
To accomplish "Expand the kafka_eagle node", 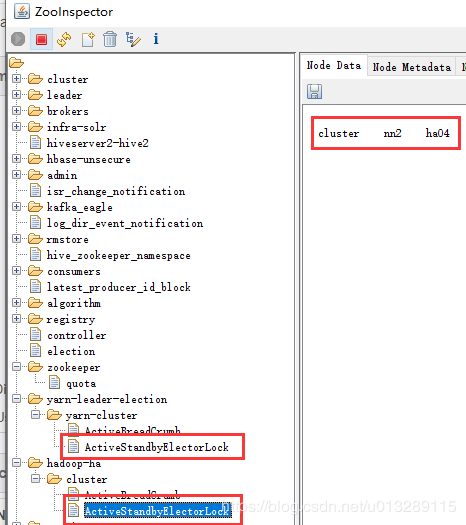I will [x=16, y=207].
